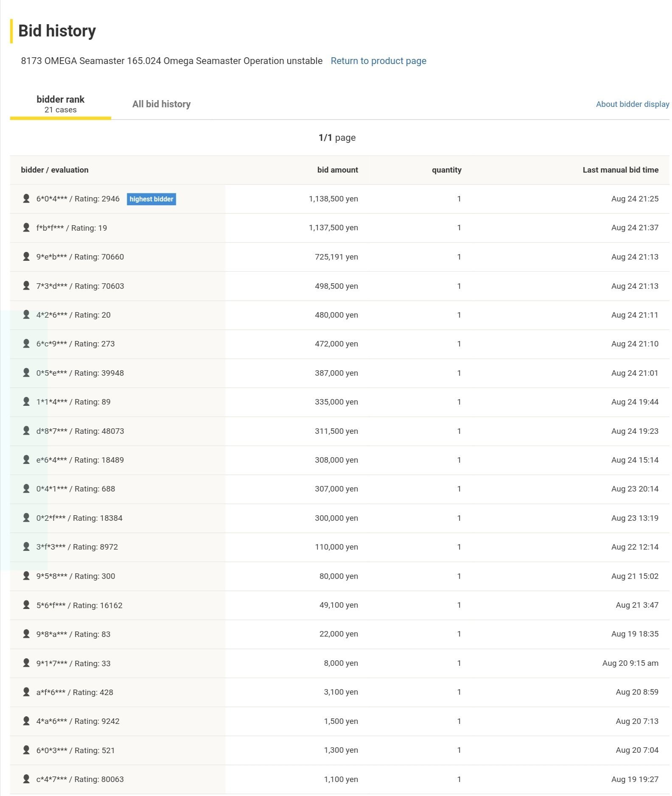Click bidder 7*3*d*** Rating 70603 entry
The height and width of the screenshot is (796, 672).
pos(80,286)
